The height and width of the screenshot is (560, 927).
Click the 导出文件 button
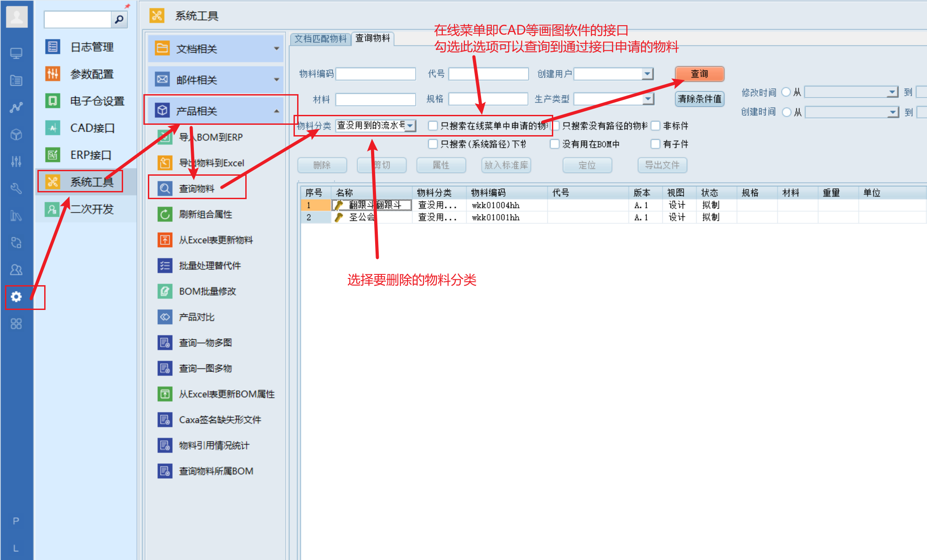[x=662, y=165]
